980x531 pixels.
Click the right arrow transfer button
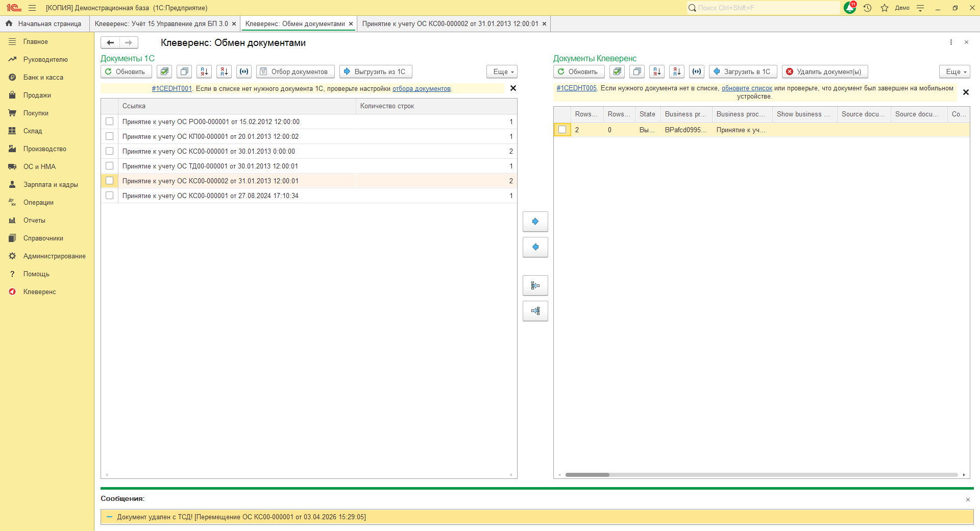(535, 222)
